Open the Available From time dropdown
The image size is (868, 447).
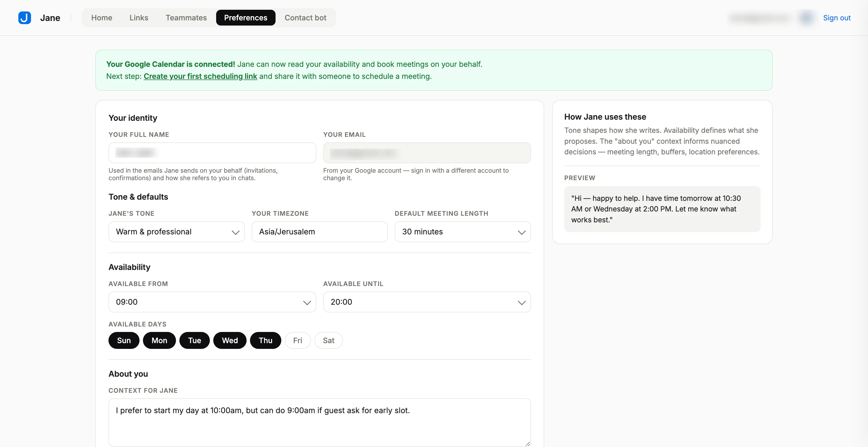pos(212,302)
